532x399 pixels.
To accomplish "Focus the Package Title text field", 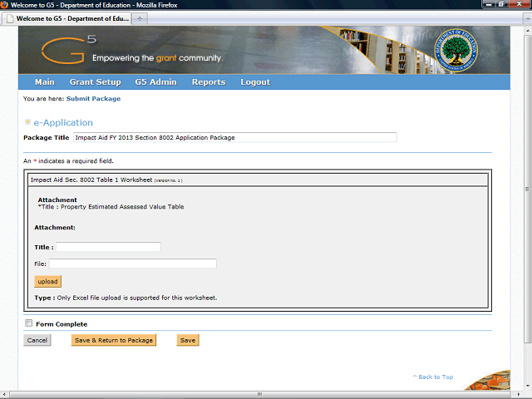I will click(234, 137).
